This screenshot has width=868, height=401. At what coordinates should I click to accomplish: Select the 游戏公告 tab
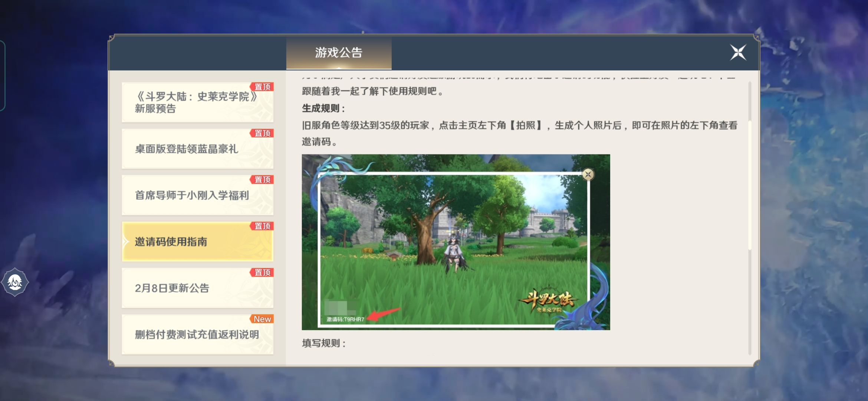click(339, 53)
